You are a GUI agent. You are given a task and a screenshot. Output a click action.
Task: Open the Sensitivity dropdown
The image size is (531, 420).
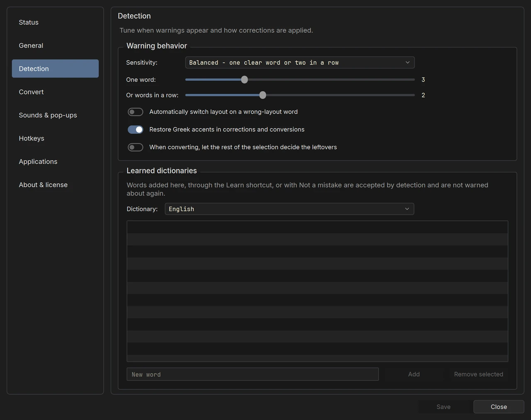tap(300, 63)
